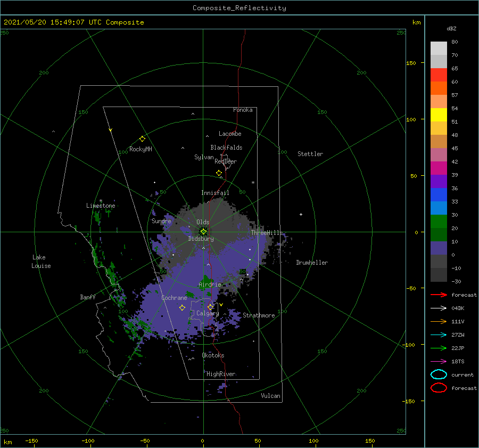Click the Cochrane label

tap(174, 298)
